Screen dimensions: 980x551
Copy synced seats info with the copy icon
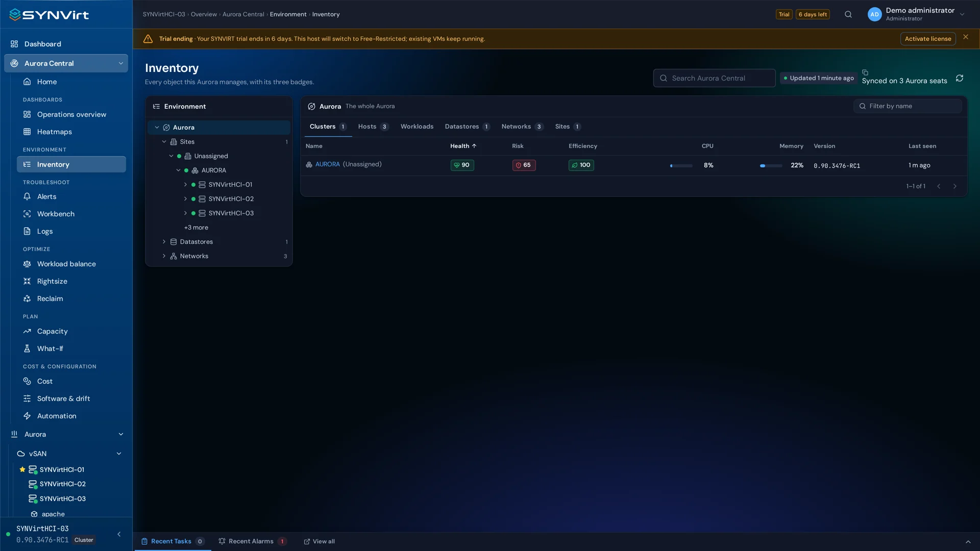[865, 72]
